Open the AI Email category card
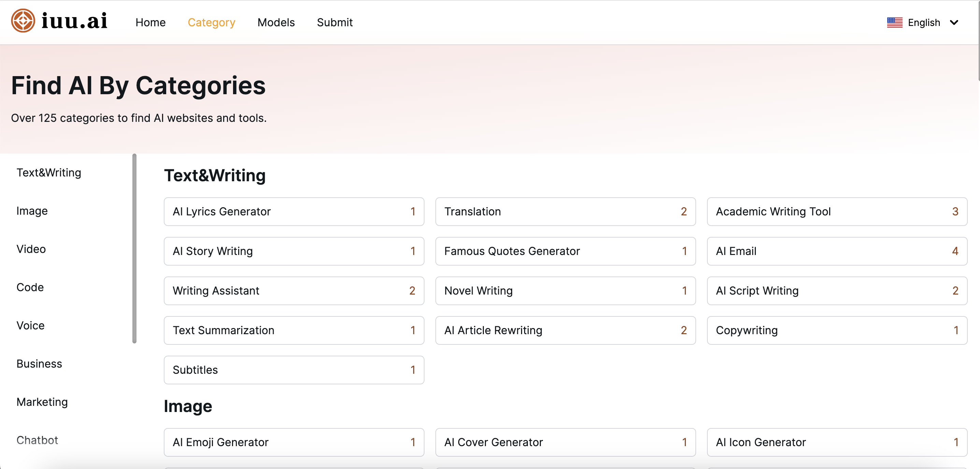The width and height of the screenshot is (980, 469). point(837,251)
